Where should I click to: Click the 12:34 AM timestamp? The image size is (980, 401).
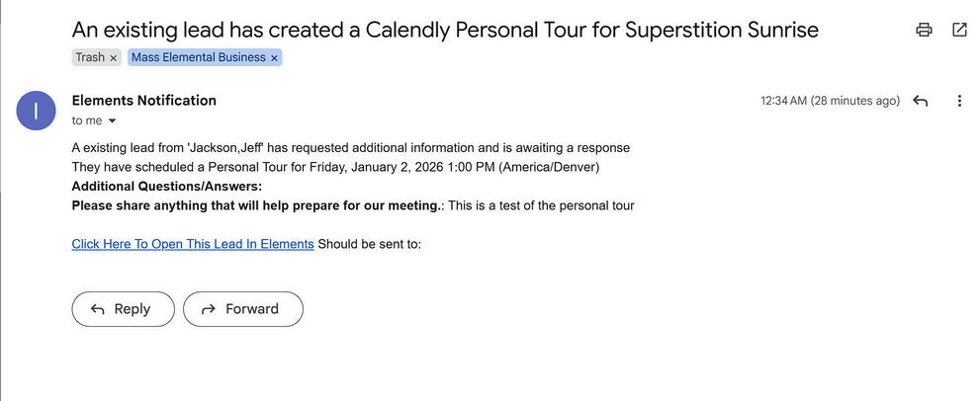[x=830, y=101]
